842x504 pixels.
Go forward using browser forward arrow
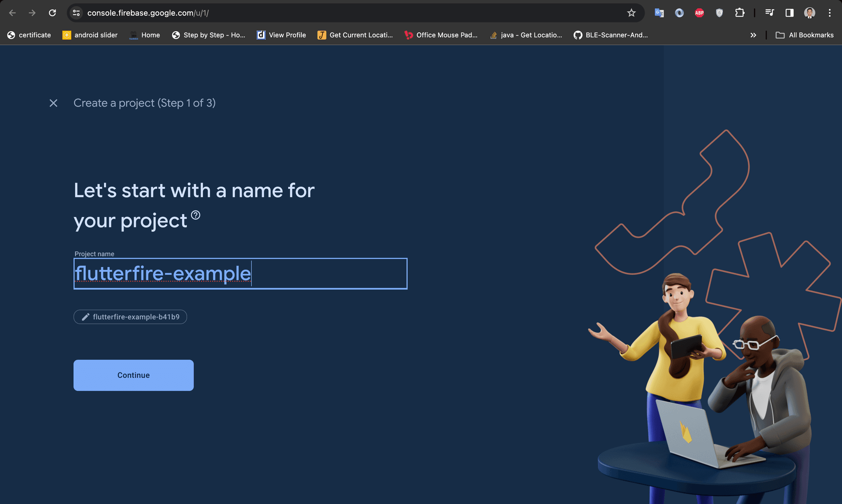32,13
